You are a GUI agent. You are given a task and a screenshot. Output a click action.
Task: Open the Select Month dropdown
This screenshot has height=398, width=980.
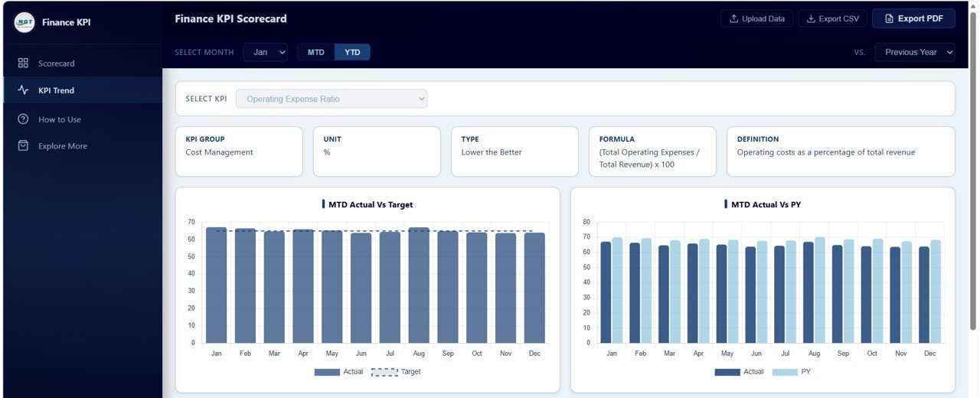(266, 52)
